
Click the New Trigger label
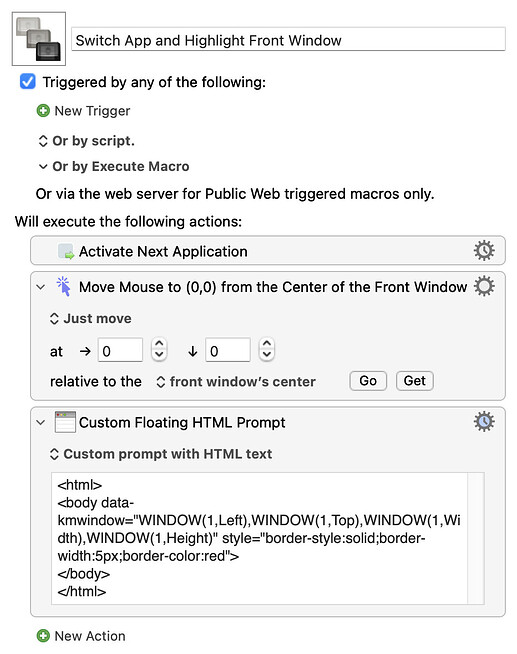click(x=92, y=111)
